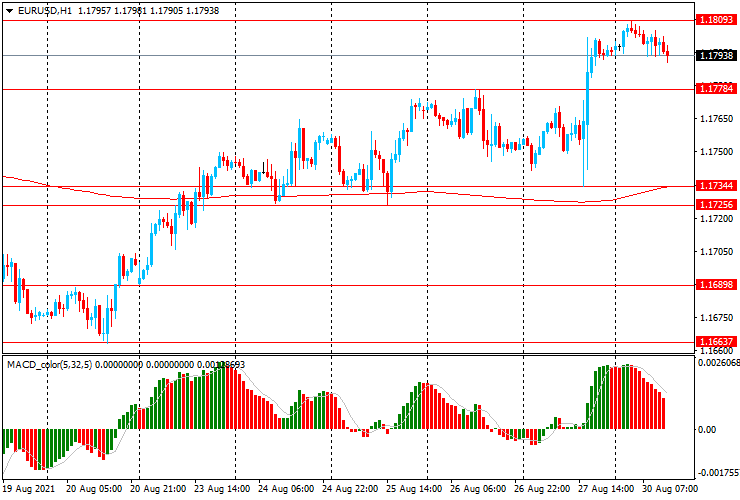
Task: Click the 1.17500 price scale value
Action: click(x=717, y=152)
